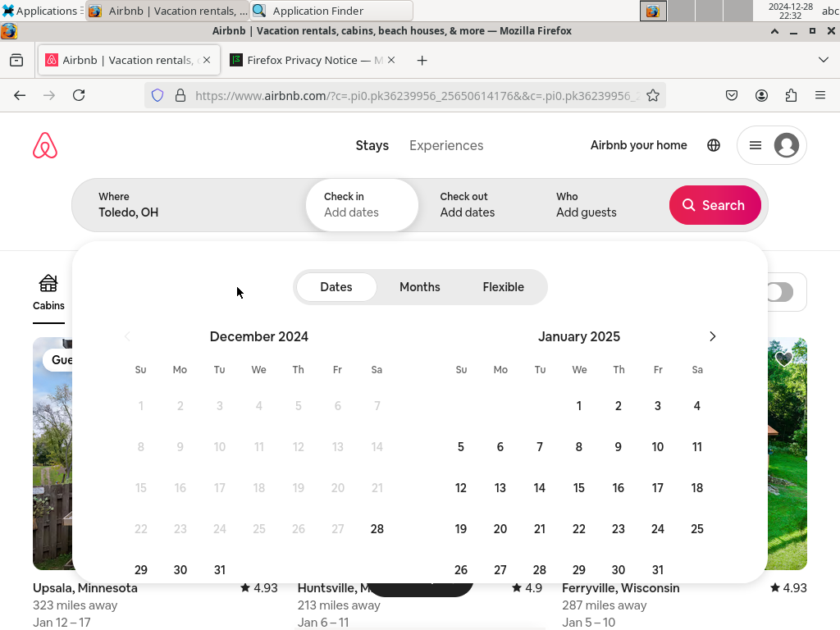The height and width of the screenshot is (630, 840).
Task: Click the tracking protection shield icon
Action: pos(157,95)
